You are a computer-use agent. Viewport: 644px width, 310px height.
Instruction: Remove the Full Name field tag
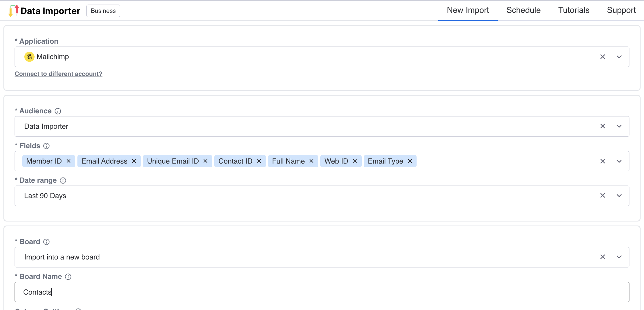coord(311,161)
